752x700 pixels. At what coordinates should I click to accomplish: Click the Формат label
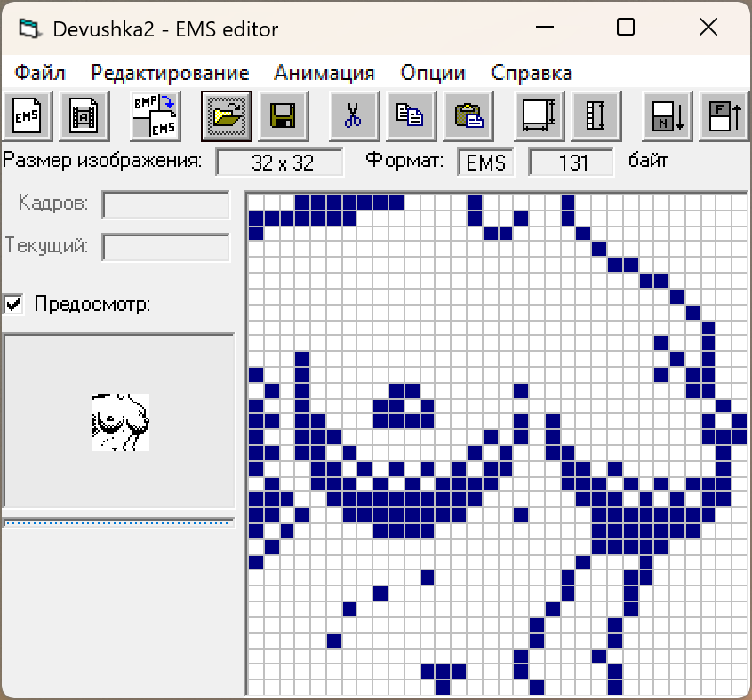[x=404, y=161]
